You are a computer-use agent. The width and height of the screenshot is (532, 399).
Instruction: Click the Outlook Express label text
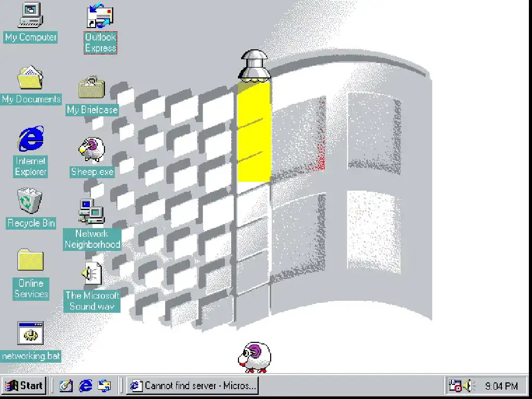pos(100,43)
